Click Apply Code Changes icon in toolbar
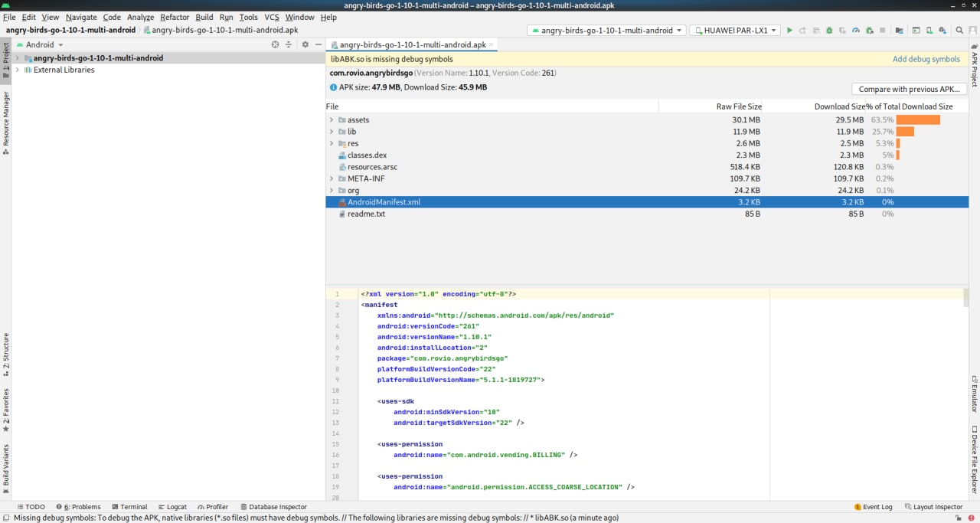The height and width of the screenshot is (523, 980). click(816, 31)
